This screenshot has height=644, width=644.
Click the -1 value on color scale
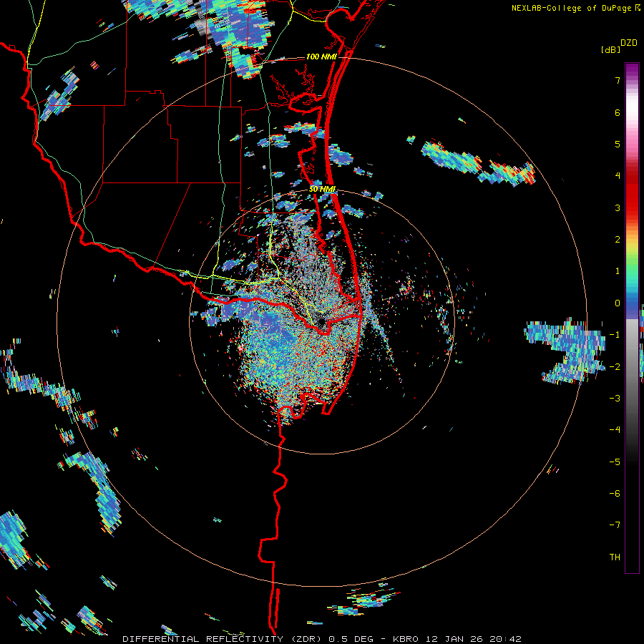[615, 335]
